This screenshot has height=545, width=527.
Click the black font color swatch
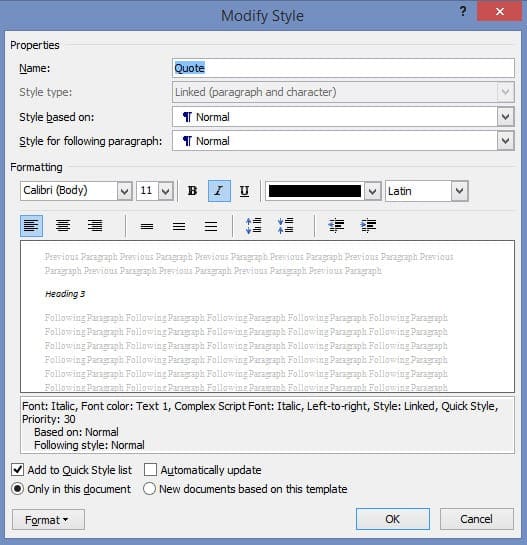tap(315, 191)
